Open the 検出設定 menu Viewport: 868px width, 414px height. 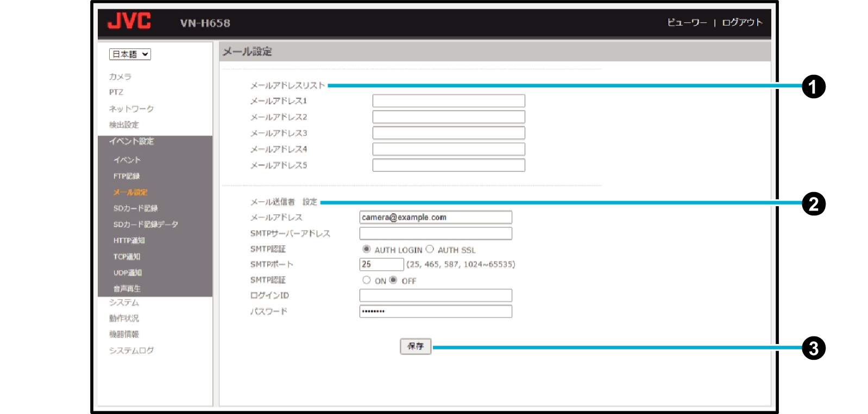[124, 125]
